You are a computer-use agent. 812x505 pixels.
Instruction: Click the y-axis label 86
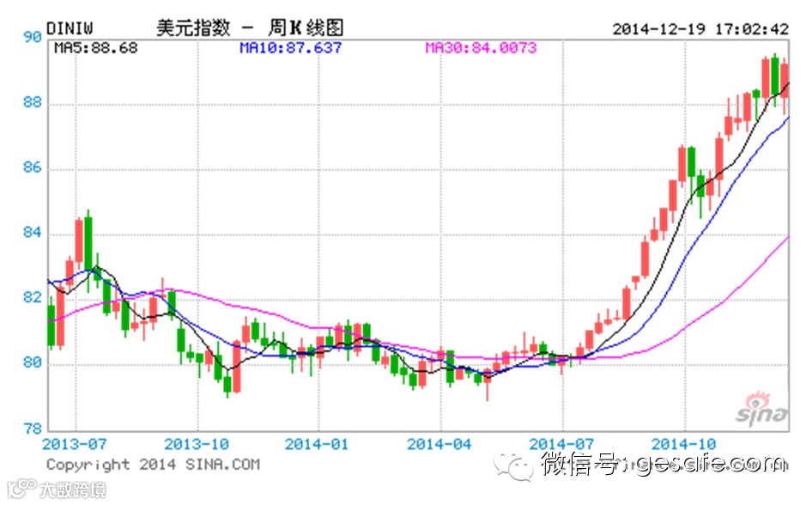(32, 167)
